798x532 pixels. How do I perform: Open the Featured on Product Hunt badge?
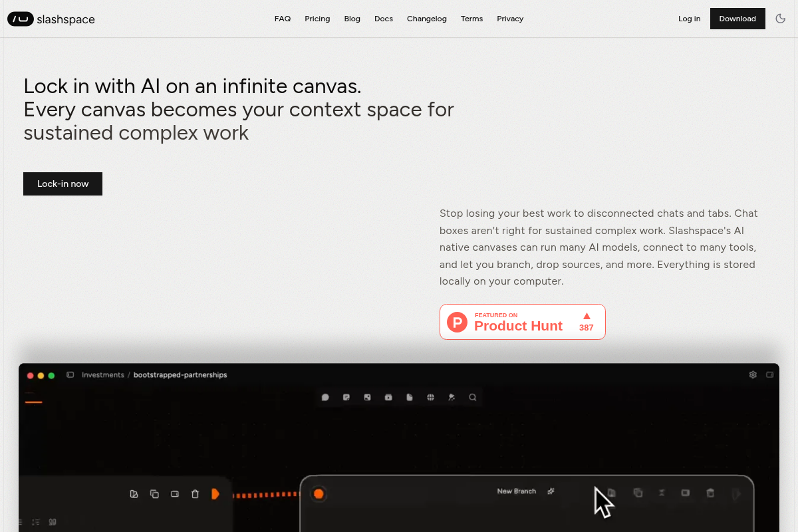523,322
